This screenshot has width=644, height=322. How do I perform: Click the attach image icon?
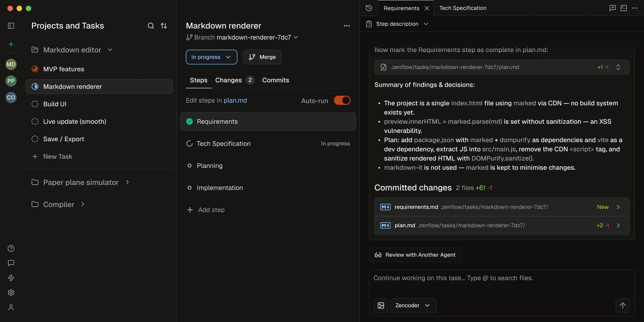pos(380,305)
